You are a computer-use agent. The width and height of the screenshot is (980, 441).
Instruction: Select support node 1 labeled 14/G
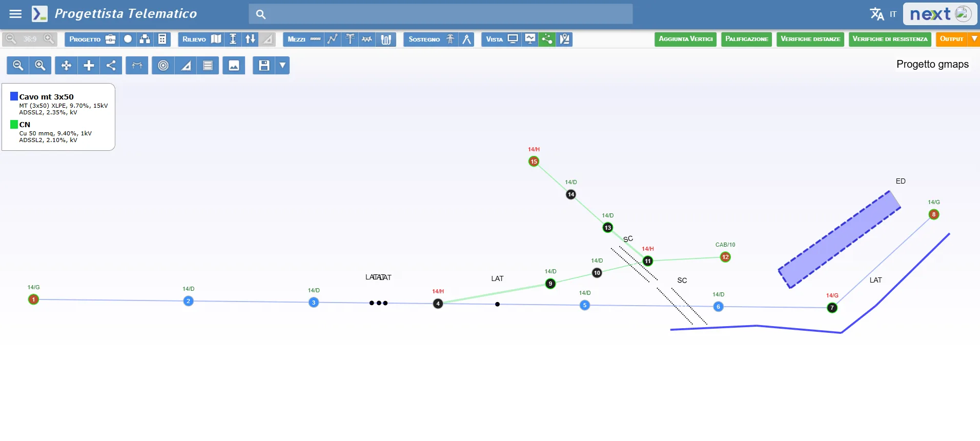click(x=33, y=299)
